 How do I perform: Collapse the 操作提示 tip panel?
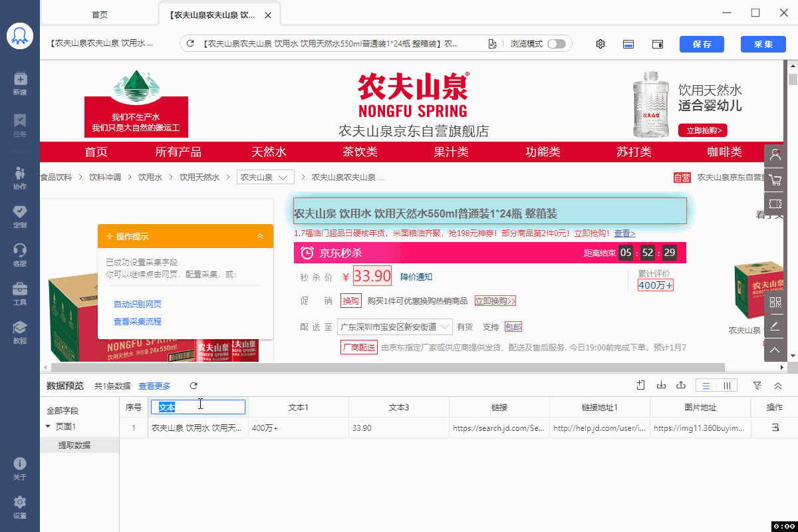[260, 236]
